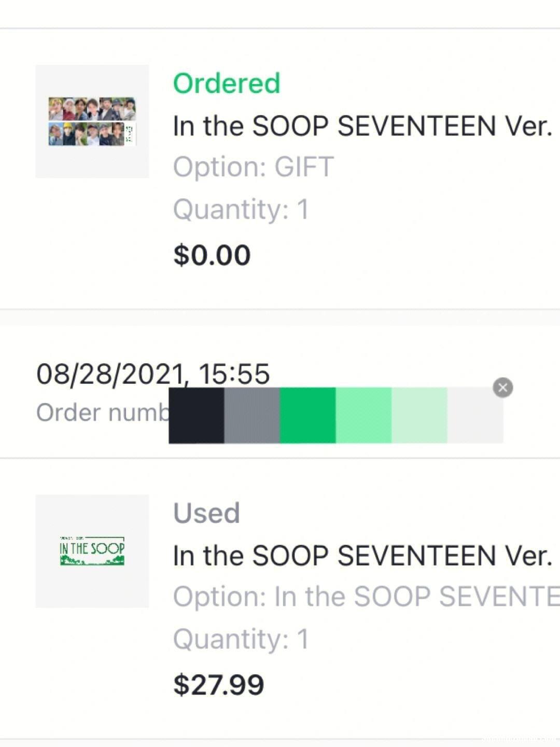This screenshot has height=747, width=560.
Task: Close the color palette overlay
Action: tap(502, 388)
